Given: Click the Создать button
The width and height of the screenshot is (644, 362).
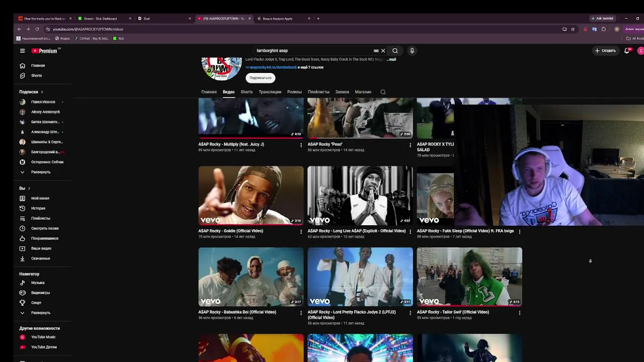Looking at the screenshot, I should click(x=605, y=51).
